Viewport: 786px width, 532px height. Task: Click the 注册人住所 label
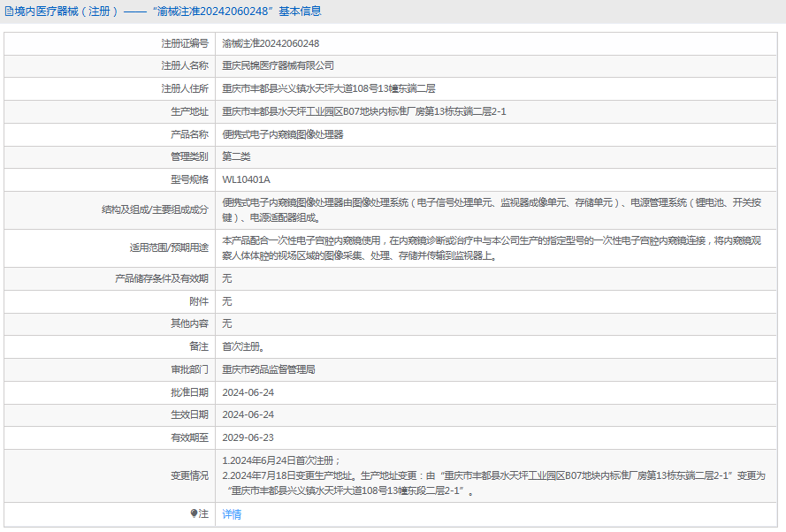[x=185, y=88]
